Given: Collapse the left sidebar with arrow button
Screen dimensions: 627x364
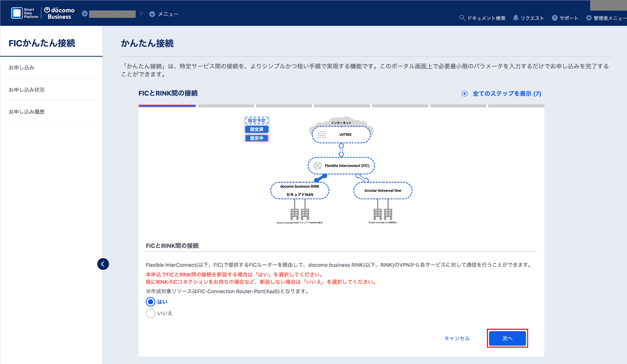Looking at the screenshot, I should [x=103, y=264].
